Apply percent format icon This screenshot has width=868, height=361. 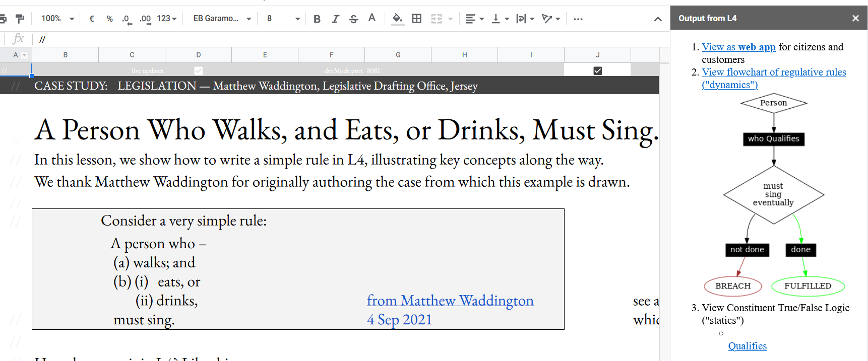pyautogui.click(x=109, y=19)
